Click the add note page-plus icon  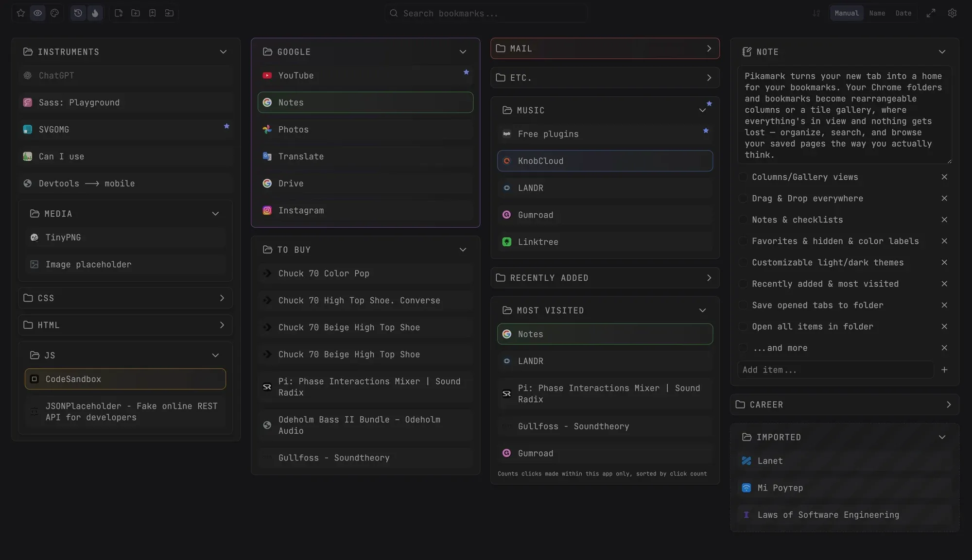point(119,13)
